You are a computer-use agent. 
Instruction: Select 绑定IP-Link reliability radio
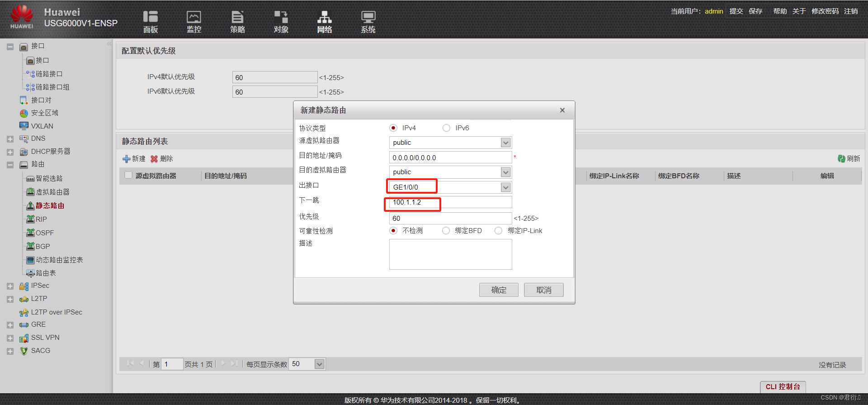pos(498,231)
